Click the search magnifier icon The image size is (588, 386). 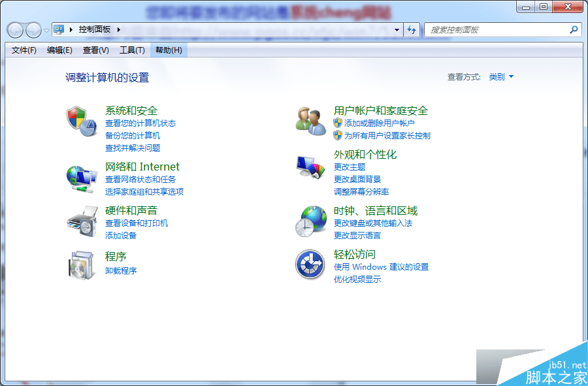pos(573,29)
